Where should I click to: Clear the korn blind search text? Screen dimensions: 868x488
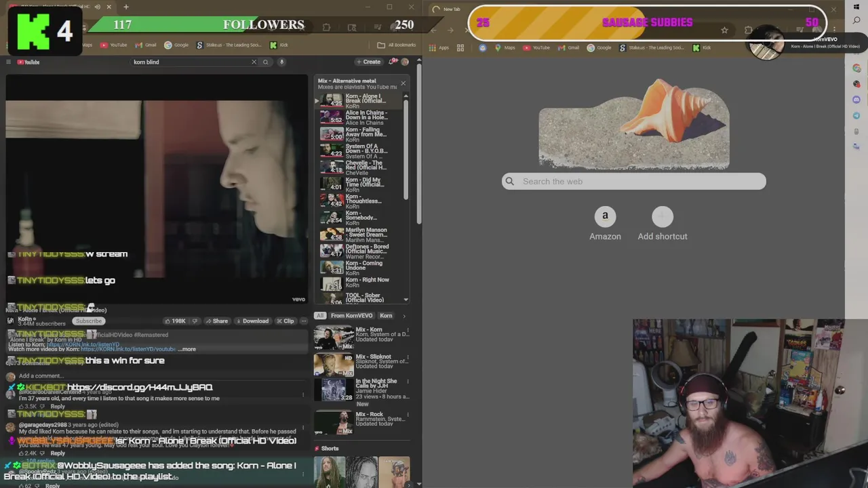pos(254,62)
